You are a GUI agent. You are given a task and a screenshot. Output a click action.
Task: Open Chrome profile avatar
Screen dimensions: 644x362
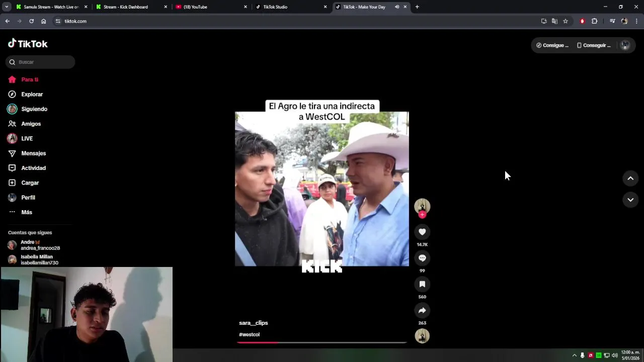pyautogui.click(x=624, y=21)
